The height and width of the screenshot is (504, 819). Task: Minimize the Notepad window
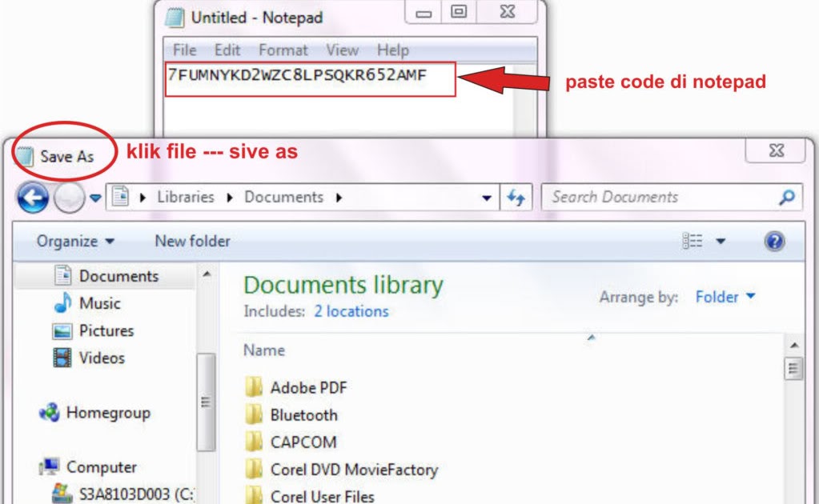tap(424, 12)
